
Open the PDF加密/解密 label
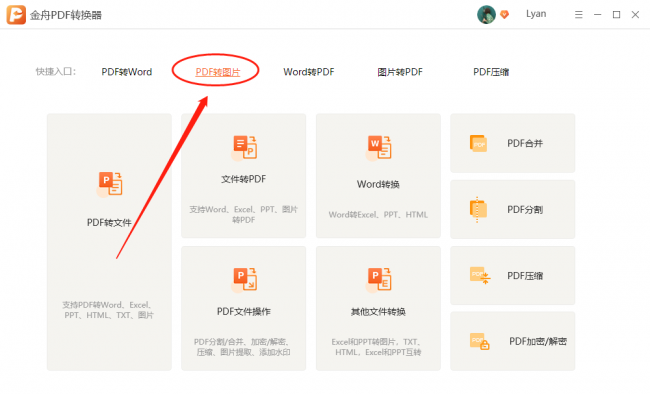coord(538,341)
